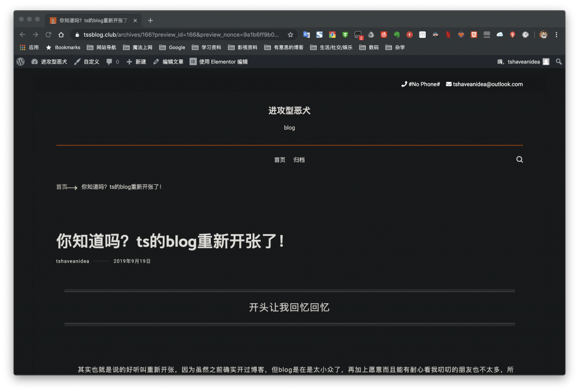579x392 pixels.
Task: Bookmark this page with the star icon
Action: pyautogui.click(x=291, y=35)
